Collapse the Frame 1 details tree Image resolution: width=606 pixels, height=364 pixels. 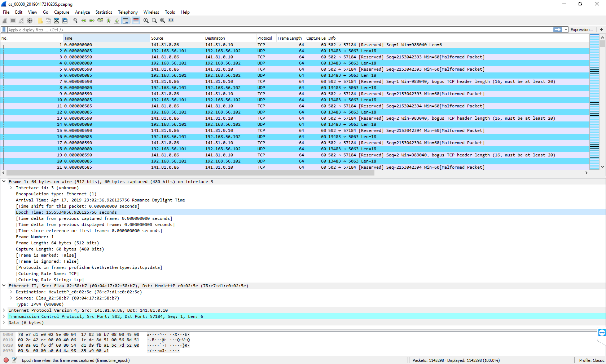click(x=4, y=182)
